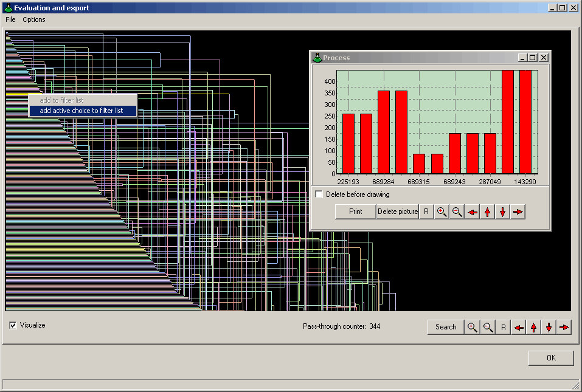Move view left in main visualization toolbar
This screenshot has width=582, height=392.
tap(519, 327)
